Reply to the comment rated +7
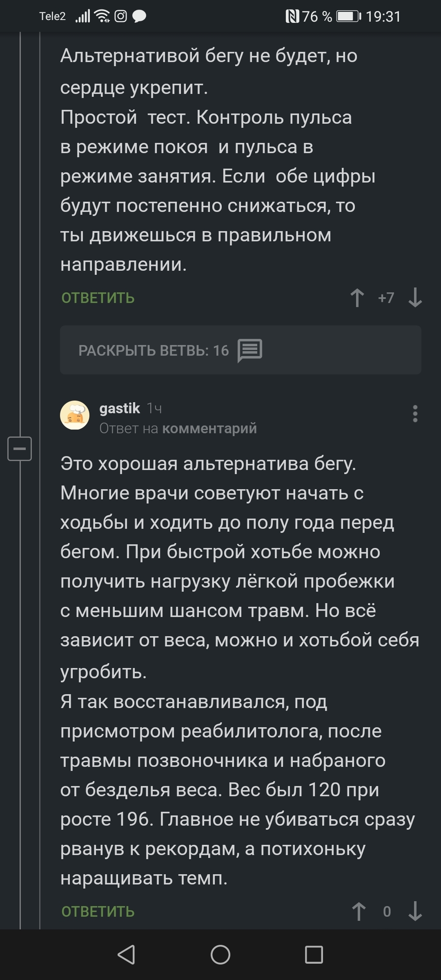This screenshot has width=441, height=980. click(x=98, y=298)
